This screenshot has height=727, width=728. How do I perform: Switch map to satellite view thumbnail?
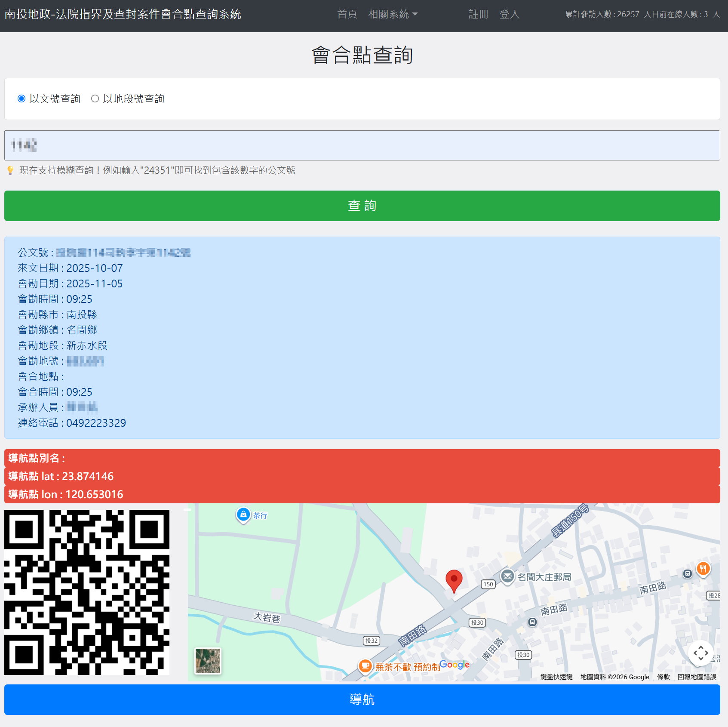click(208, 661)
